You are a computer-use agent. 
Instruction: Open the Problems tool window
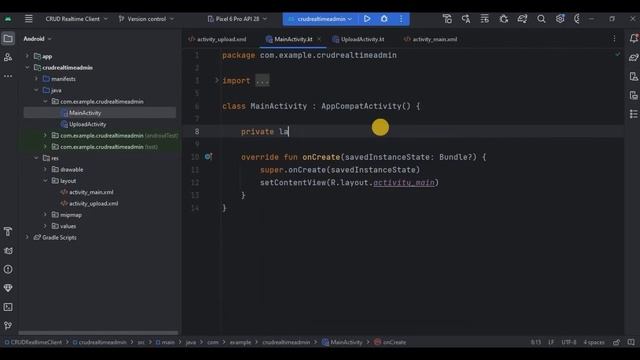click(8, 269)
